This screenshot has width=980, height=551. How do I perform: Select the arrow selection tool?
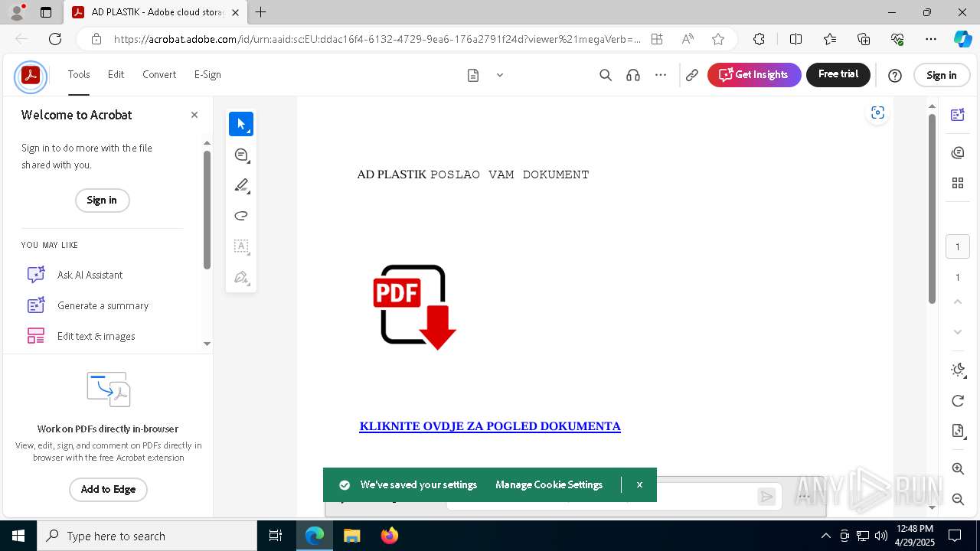point(241,124)
